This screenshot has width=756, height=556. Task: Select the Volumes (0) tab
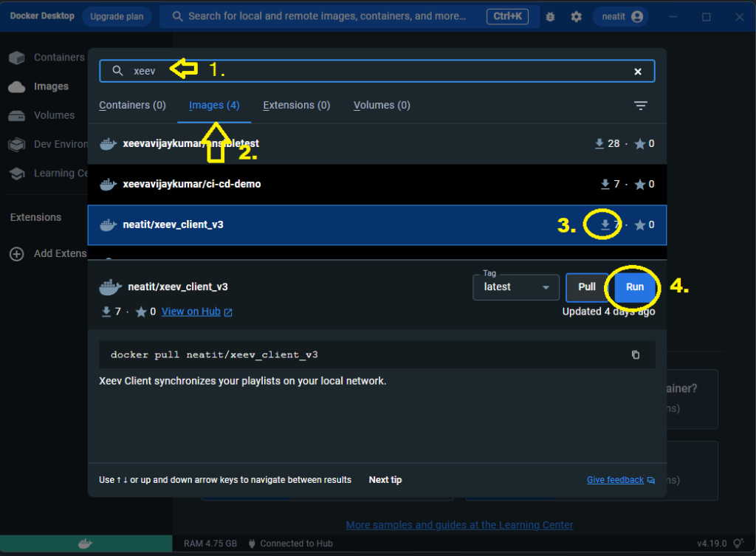pyautogui.click(x=382, y=106)
